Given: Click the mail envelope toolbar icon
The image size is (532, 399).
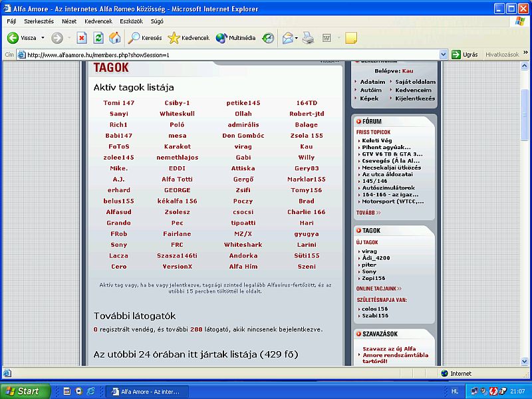Looking at the screenshot, I should pos(287,38).
